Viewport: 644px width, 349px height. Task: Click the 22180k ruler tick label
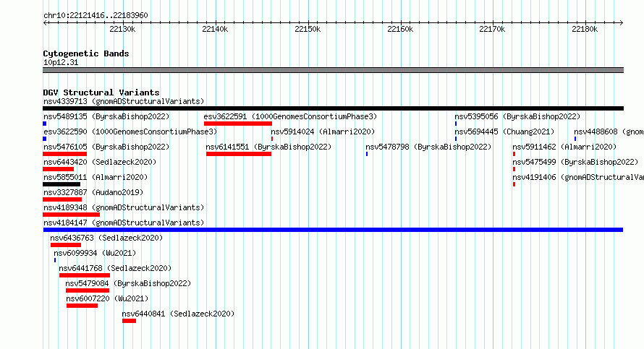click(585, 30)
